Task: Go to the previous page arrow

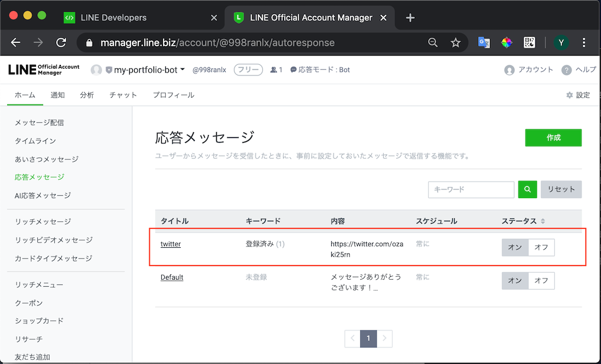Action: 352,338
